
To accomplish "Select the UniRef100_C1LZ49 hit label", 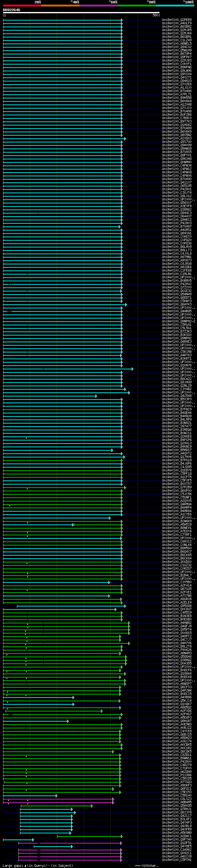I will click(x=177, y=40).
